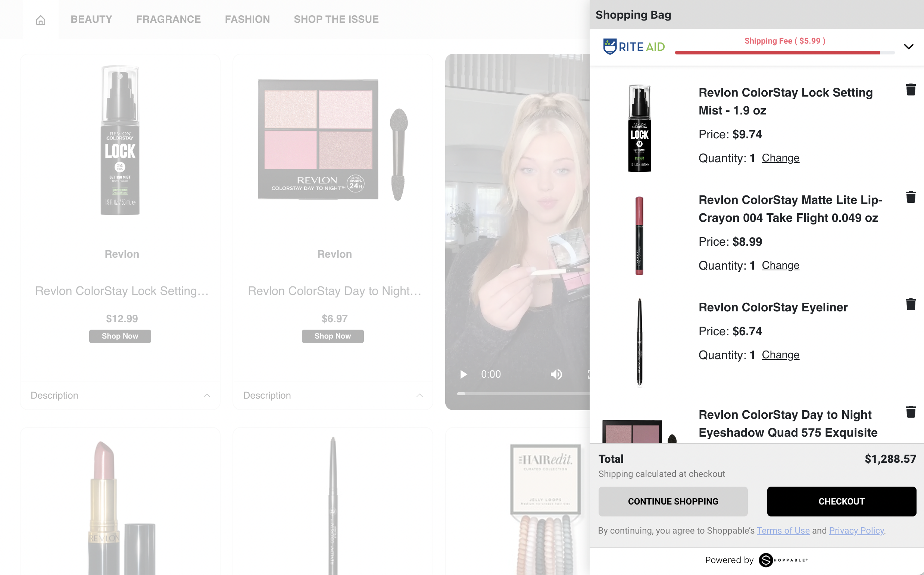924x575 pixels.
Task: Click the $1,288.57 total amount
Action: click(890, 459)
